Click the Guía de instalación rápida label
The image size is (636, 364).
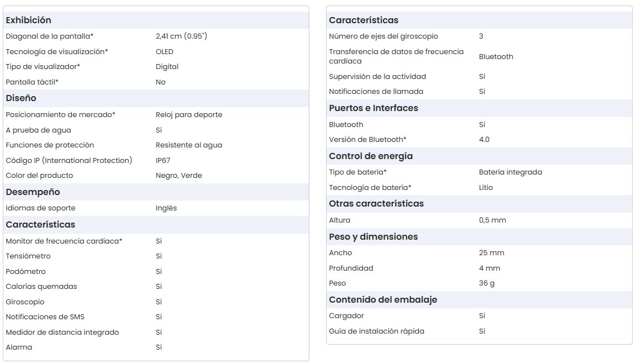click(x=376, y=331)
